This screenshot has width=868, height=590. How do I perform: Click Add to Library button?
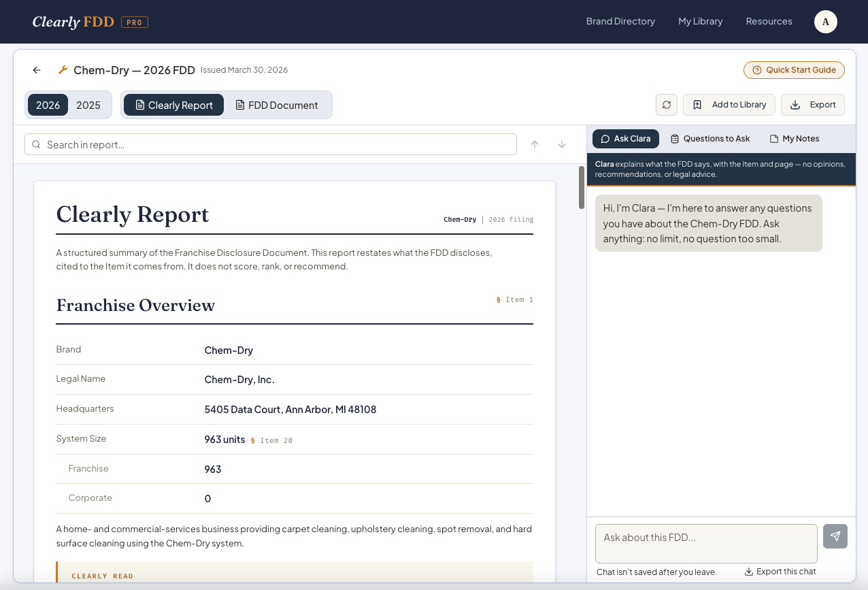pos(729,105)
